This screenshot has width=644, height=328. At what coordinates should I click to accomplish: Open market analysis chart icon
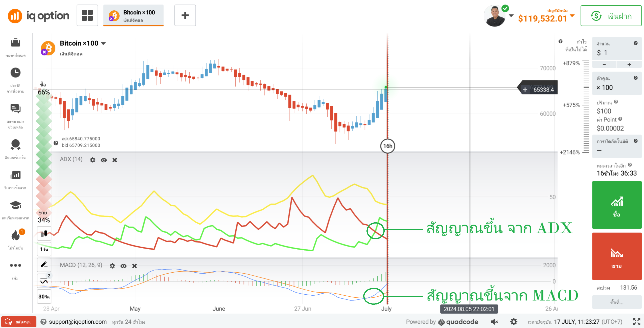pyautogui.click(x=15, y=175)
